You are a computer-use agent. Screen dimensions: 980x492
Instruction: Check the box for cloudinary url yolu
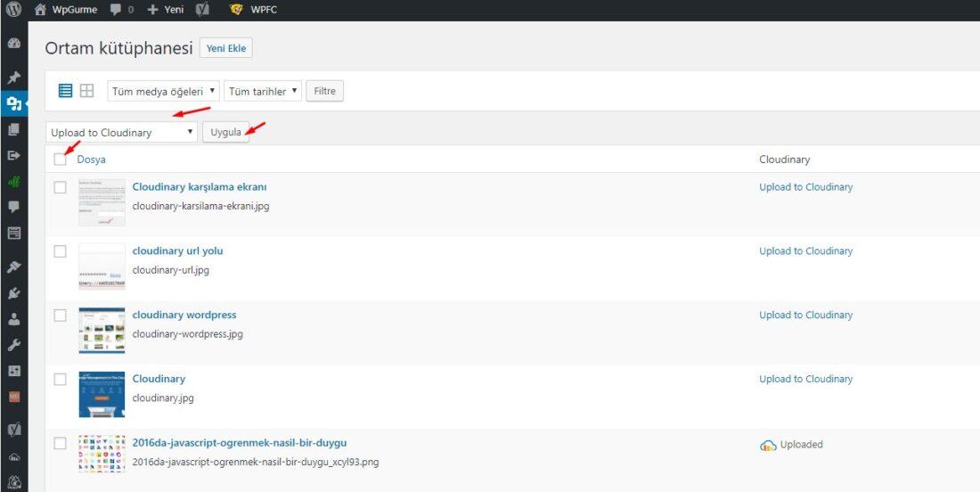(x=60, y=251)
